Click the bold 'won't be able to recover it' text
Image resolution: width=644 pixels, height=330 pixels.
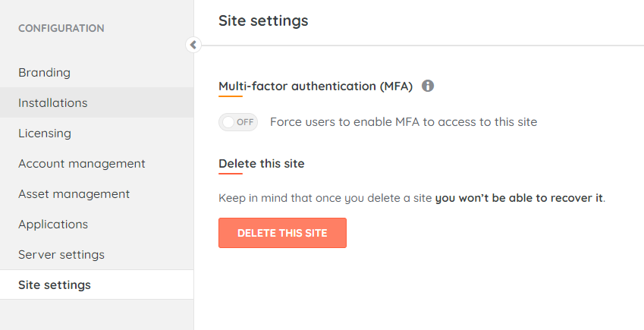coord(520,198)
